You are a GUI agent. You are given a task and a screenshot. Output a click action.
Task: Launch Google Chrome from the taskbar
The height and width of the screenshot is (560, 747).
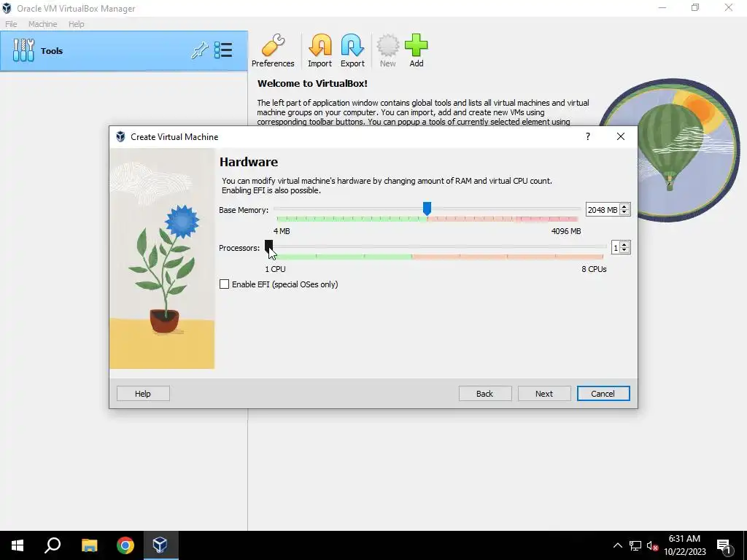click(125, 545)
